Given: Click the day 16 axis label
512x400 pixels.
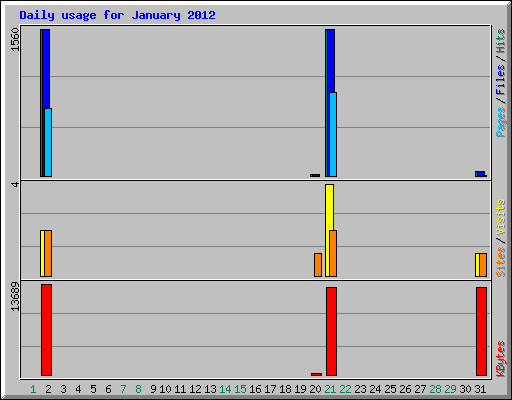Looking at the screenshot, I should click(255, 389).
